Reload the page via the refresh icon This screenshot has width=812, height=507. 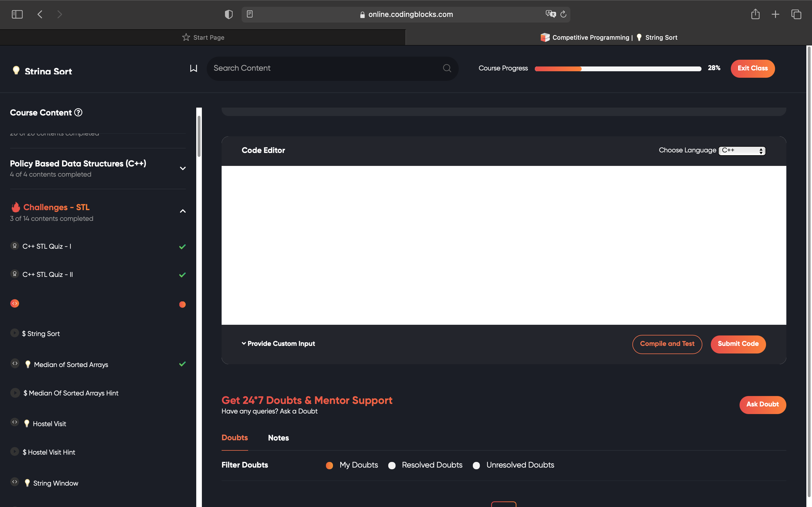(563, 14)
